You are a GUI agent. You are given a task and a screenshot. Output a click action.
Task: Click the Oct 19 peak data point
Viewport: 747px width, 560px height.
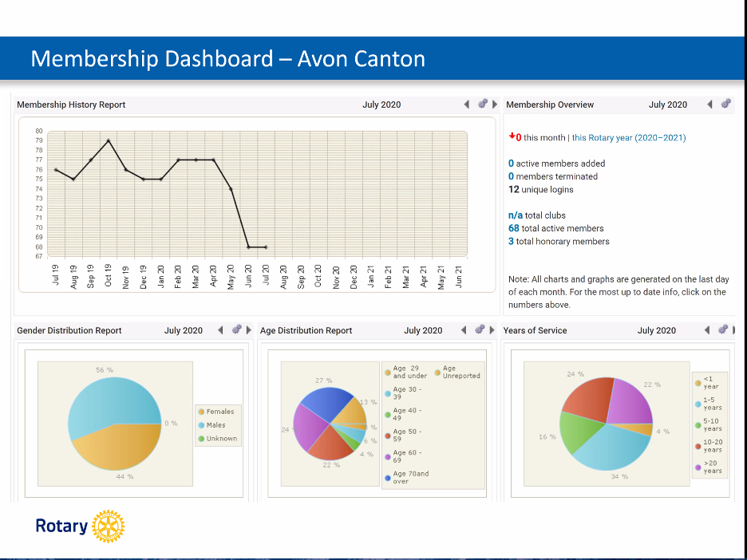[x=109, y=140]
